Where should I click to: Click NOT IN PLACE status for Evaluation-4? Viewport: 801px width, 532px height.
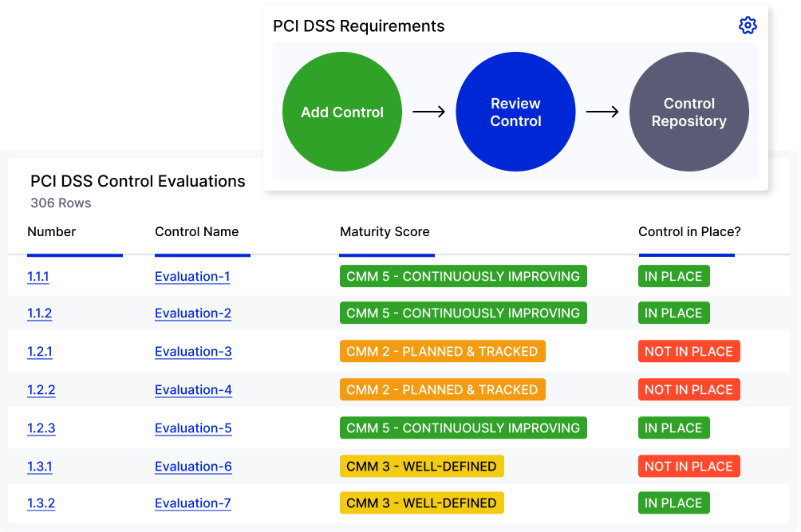(x=689, y=389)
